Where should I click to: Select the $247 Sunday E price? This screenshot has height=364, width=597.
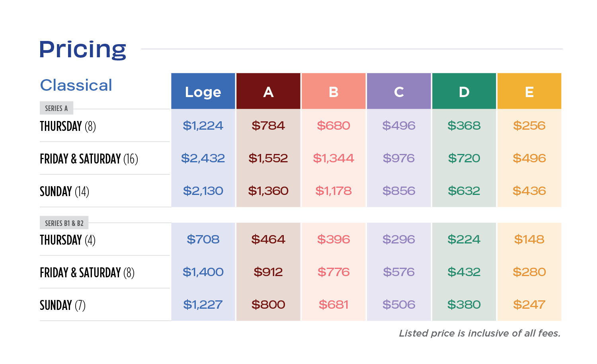[x=529, y=305]
